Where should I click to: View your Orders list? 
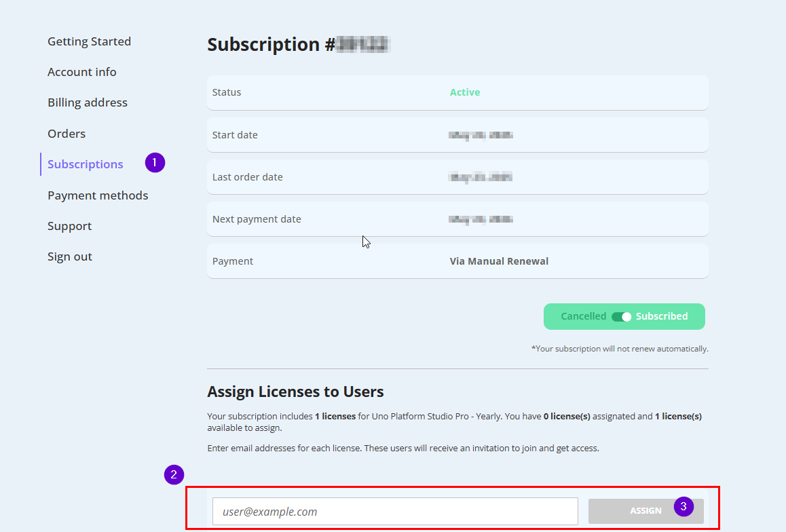(66, 134)
